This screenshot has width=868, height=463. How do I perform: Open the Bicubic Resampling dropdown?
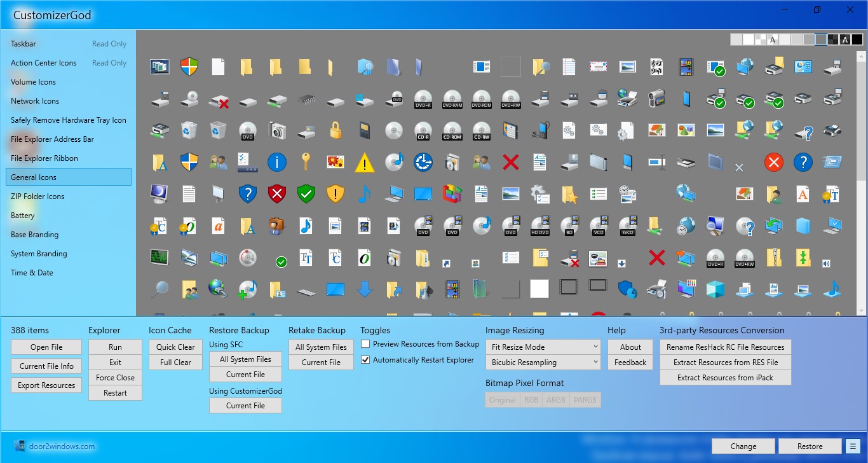point(543,363)
